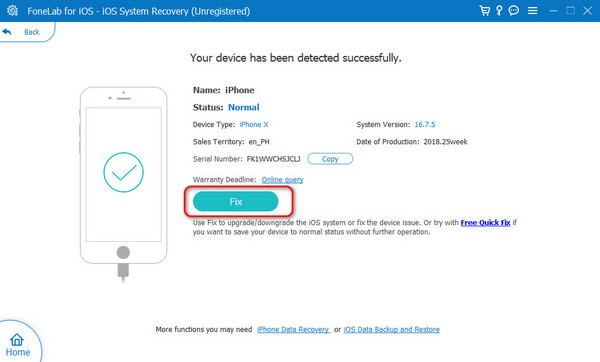This screenshot has width=600, height=362.
Task: Click the "Your device has been detected successfully." heading
Action: [295, 58]
